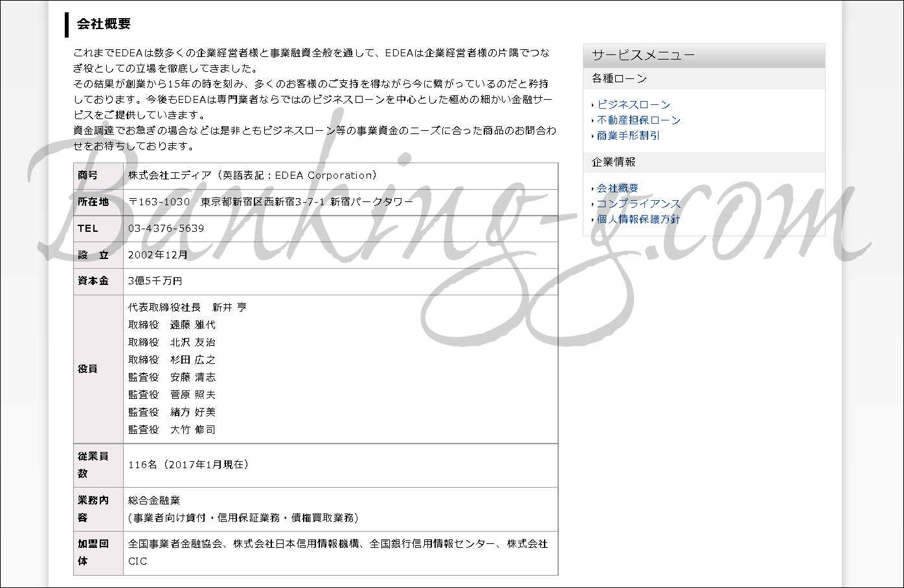904x588 pixels.
Task: Click 取締役 遠藤 雅代 entry
Action: (x=172, y=325)
